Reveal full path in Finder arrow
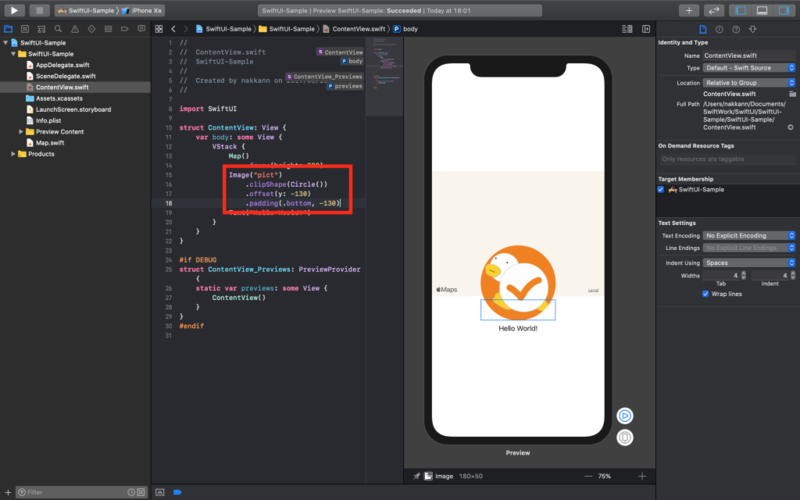 (x=790, y=128)
